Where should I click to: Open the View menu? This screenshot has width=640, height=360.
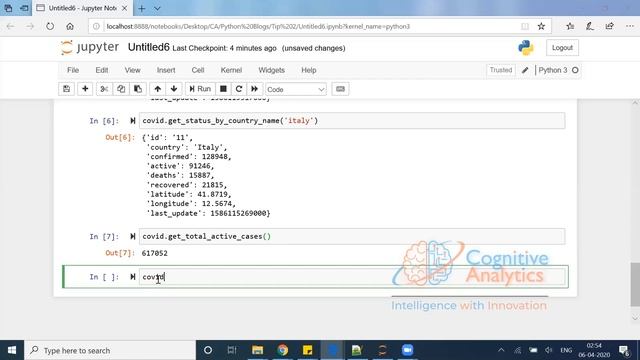132,70
